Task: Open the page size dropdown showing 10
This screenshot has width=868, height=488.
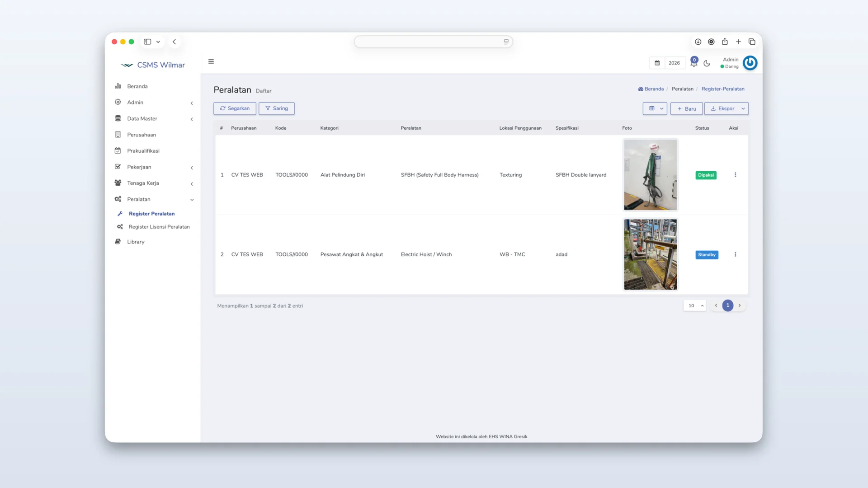Action: coord(695,306)
